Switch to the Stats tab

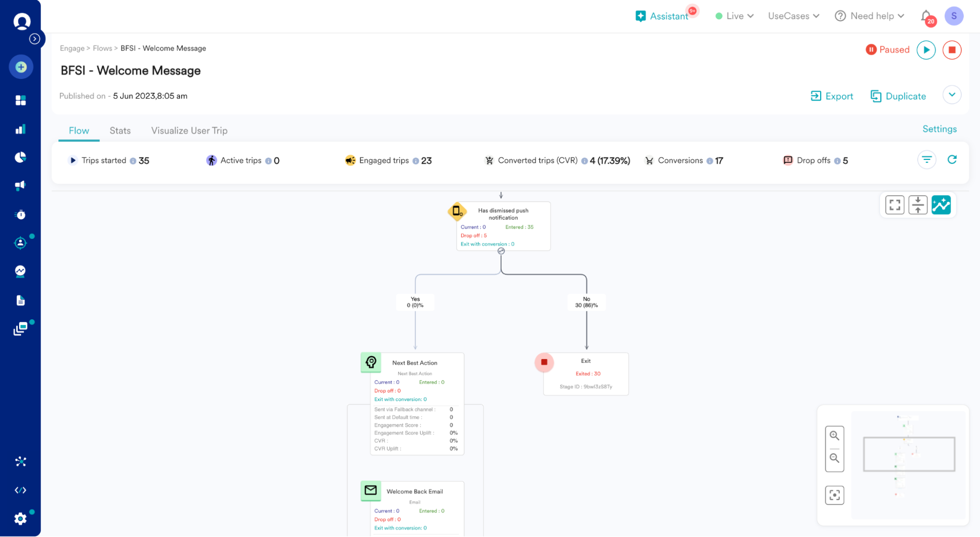point(120,131)
